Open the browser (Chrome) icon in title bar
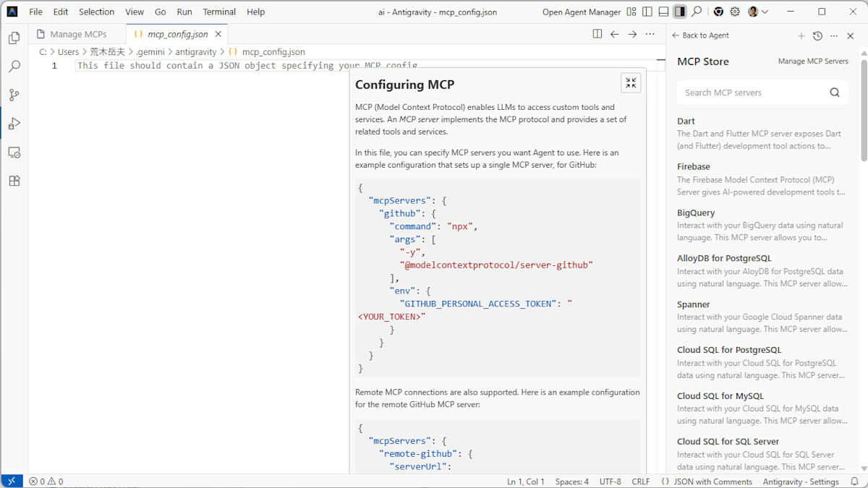Viewport: 868px width, 488px height. [718, 12]
